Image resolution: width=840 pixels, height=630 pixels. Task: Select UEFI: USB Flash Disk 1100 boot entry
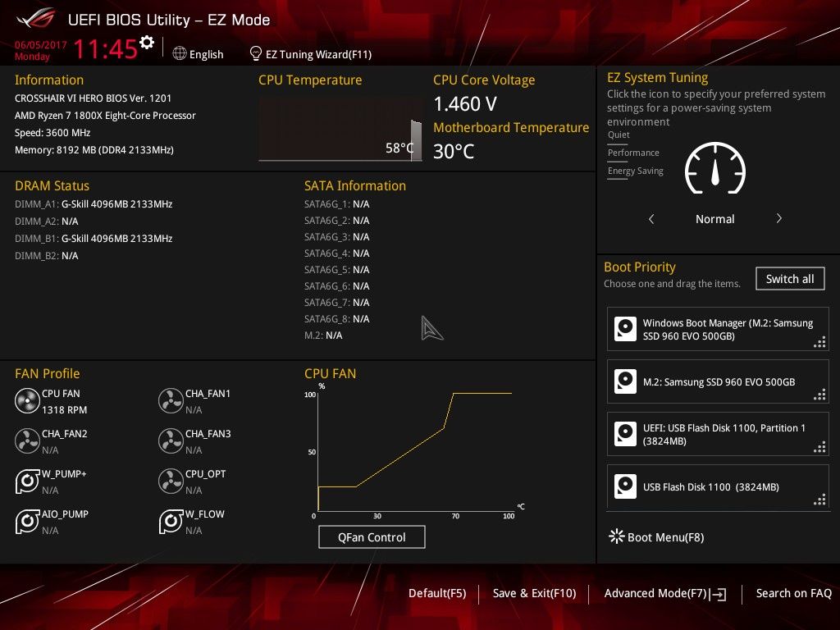pyautogui.click(x=718, y=434)
